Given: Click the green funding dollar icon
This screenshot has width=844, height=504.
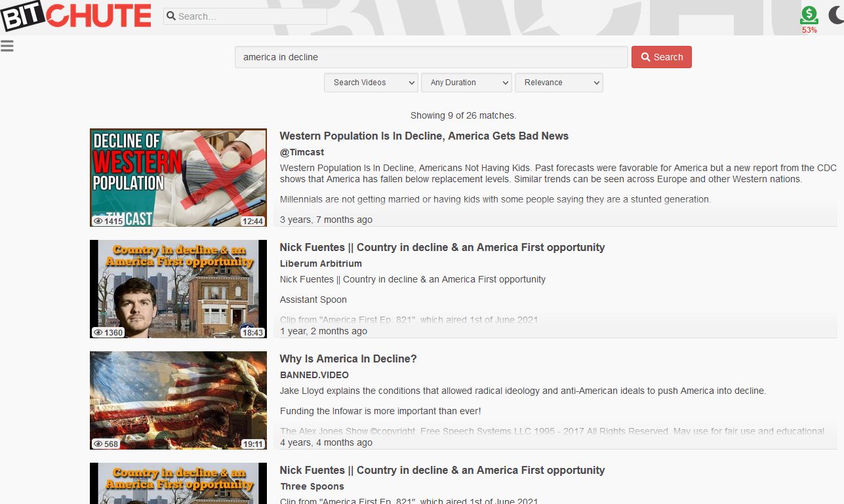Looking at the screenshot, I should pyautogui.click(x=809, y=14).
